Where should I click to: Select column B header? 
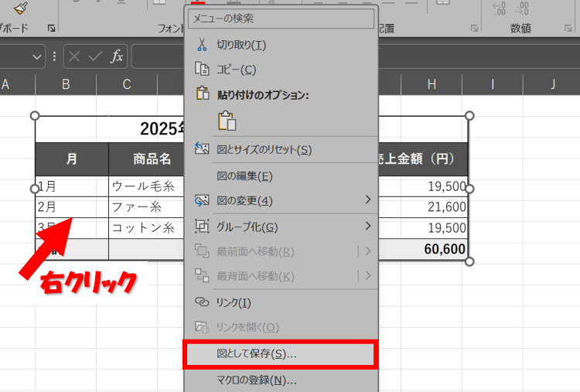coord(66,84)
